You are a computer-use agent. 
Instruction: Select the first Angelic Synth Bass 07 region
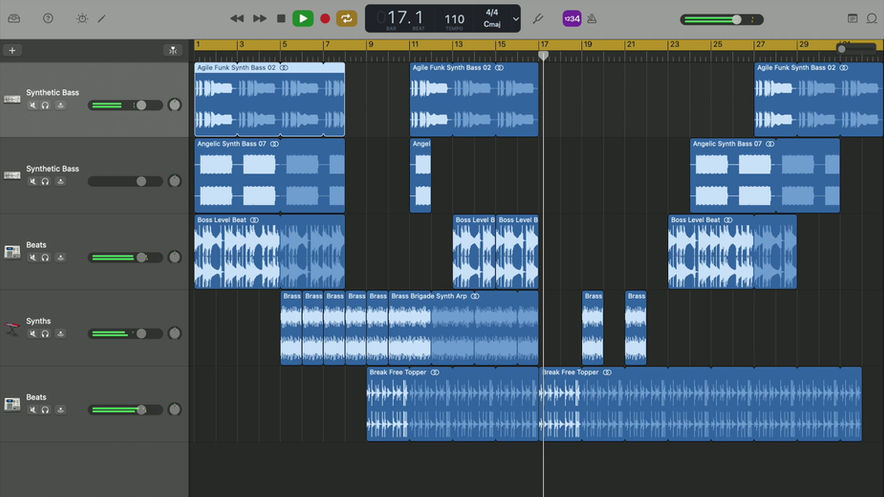269,175
